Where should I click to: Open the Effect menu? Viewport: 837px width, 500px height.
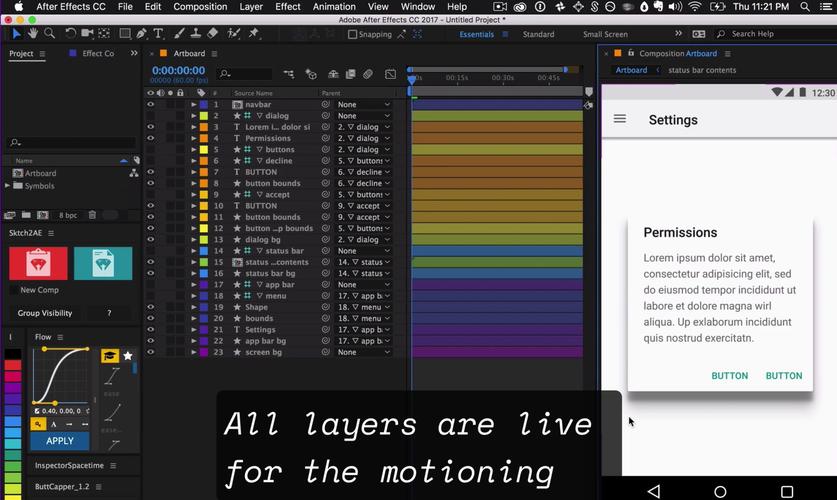pyautogui.click(x=288, y=7)
